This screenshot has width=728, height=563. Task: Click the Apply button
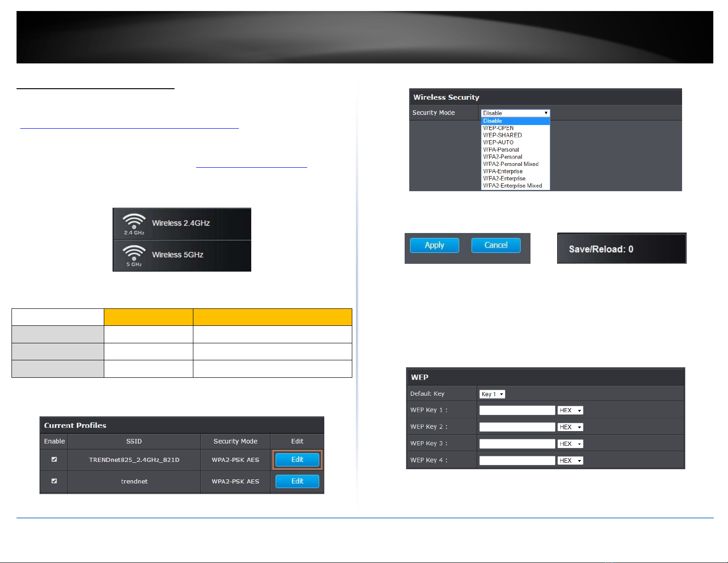click(435, 245)
